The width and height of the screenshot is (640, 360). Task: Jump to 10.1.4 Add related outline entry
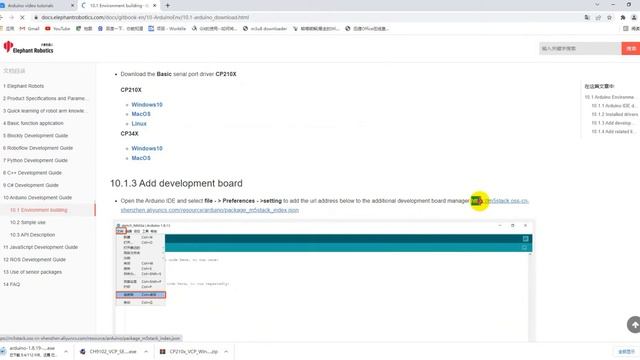[613, 131]
